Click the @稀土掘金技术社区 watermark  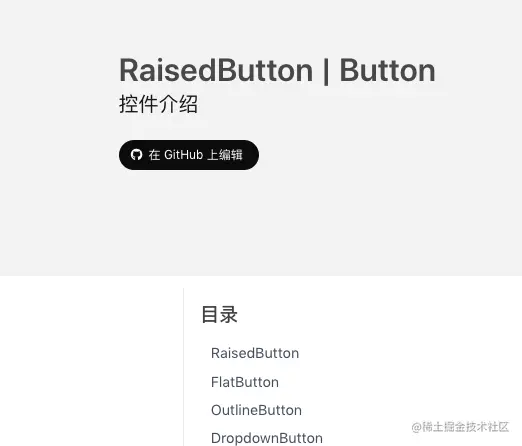(460, 427)
